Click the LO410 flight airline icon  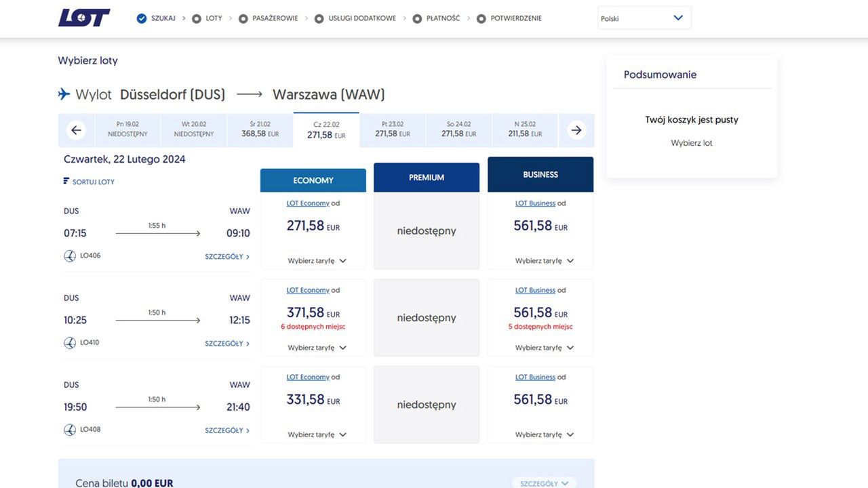[x=70, y=343]
